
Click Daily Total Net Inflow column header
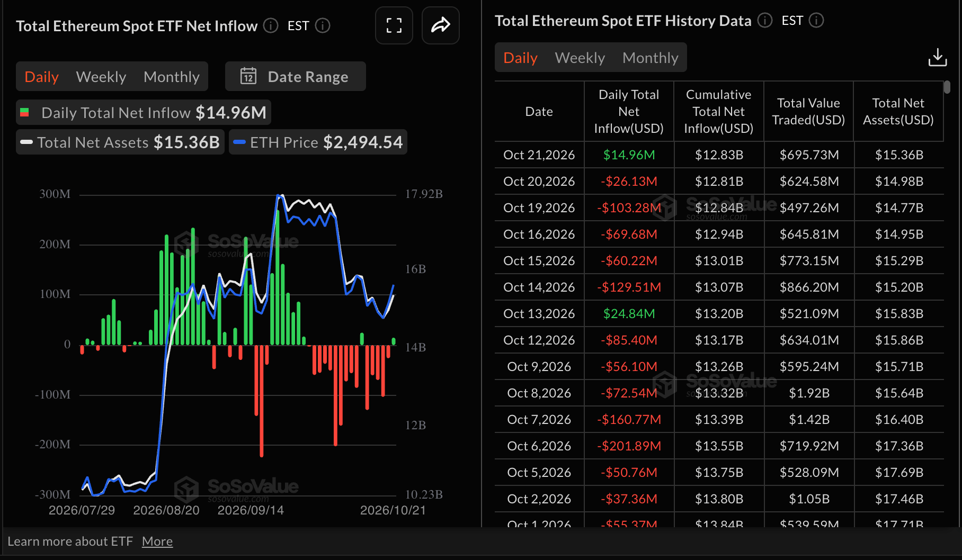629,111
